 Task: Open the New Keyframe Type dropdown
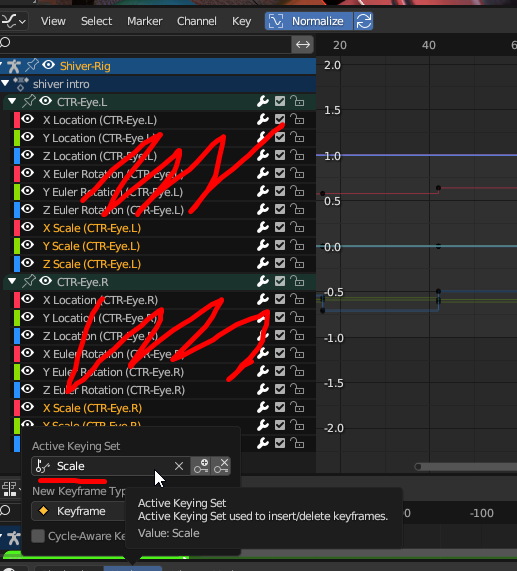point(79,511)
